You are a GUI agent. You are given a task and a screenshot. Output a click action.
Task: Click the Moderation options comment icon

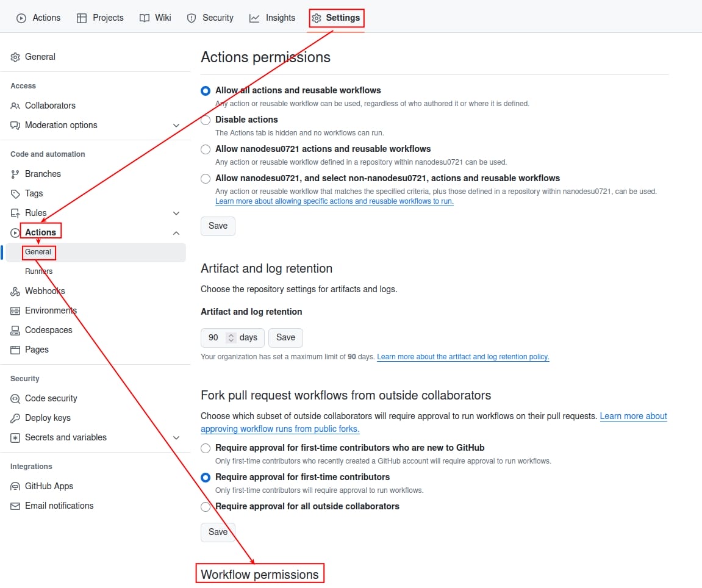[x=15, y=126]
